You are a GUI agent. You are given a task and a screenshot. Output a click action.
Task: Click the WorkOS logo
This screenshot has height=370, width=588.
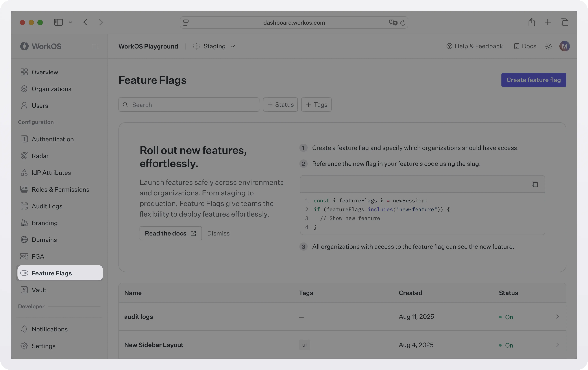click(x=41, y=46)
